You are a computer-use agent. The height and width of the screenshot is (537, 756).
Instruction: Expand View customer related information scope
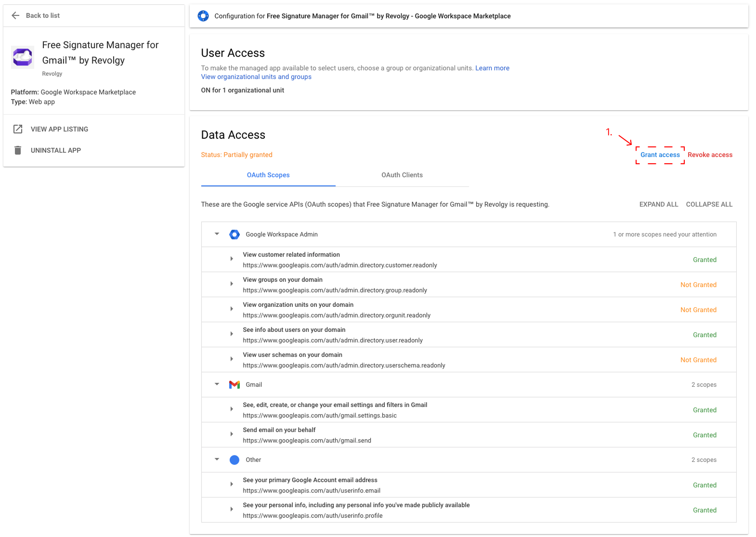232,259
